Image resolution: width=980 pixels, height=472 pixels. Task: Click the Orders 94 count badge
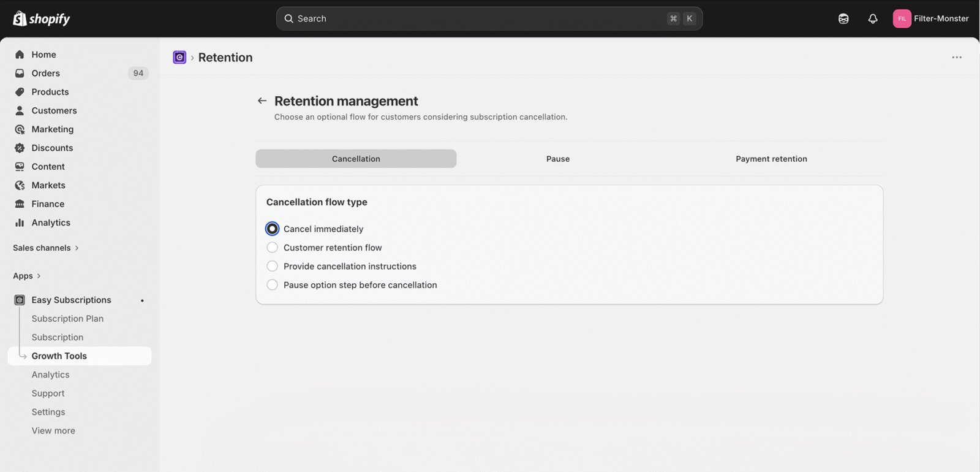(138, 73)
